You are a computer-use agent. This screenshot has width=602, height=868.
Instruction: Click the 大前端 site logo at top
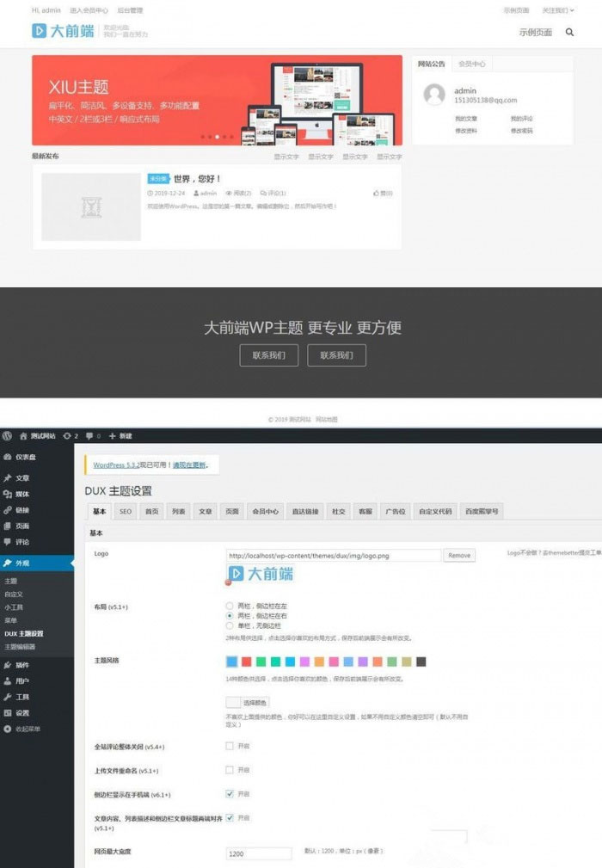click(54, 31)
